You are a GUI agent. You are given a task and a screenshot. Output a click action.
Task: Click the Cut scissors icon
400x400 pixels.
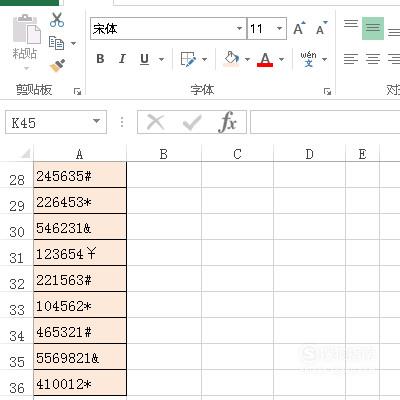pyautogui.click(x=57, y=20)
